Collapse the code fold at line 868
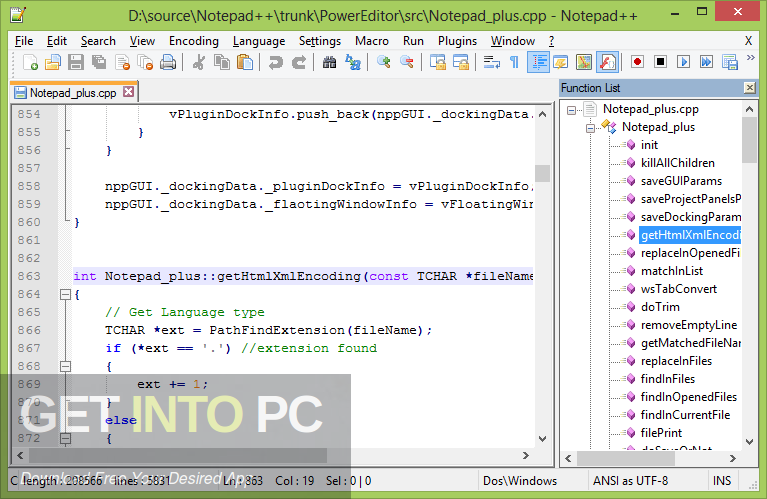Viewport: 767px width, 499px height. click(x=65, y=366)
